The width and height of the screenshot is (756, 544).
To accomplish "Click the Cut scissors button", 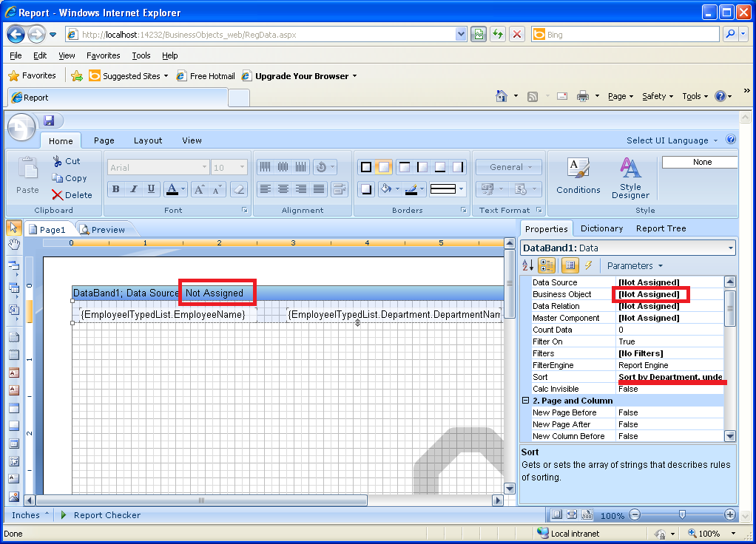I will pyautogui.click(x=66, y=161).
